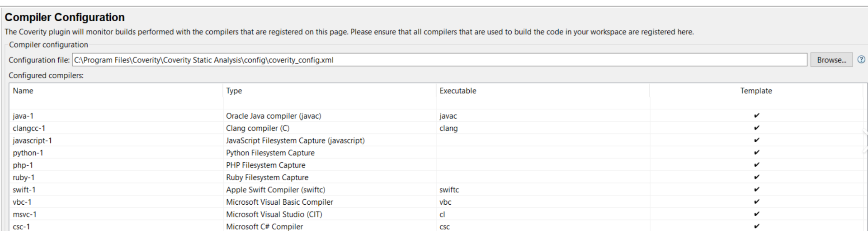Select the php-1 compiler row

click(x=436, y=165)
